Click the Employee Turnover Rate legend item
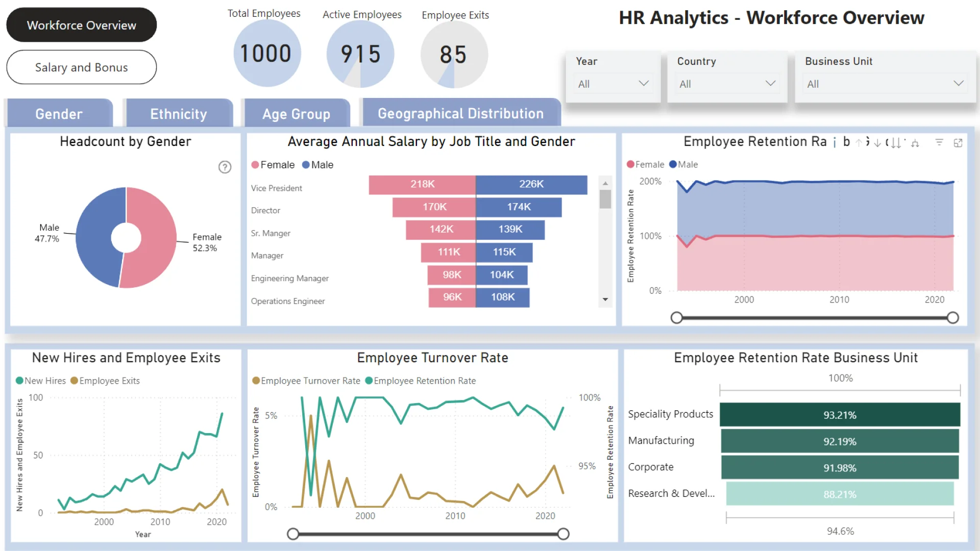The width and height of the screenshot is (980, 551). 306,381
